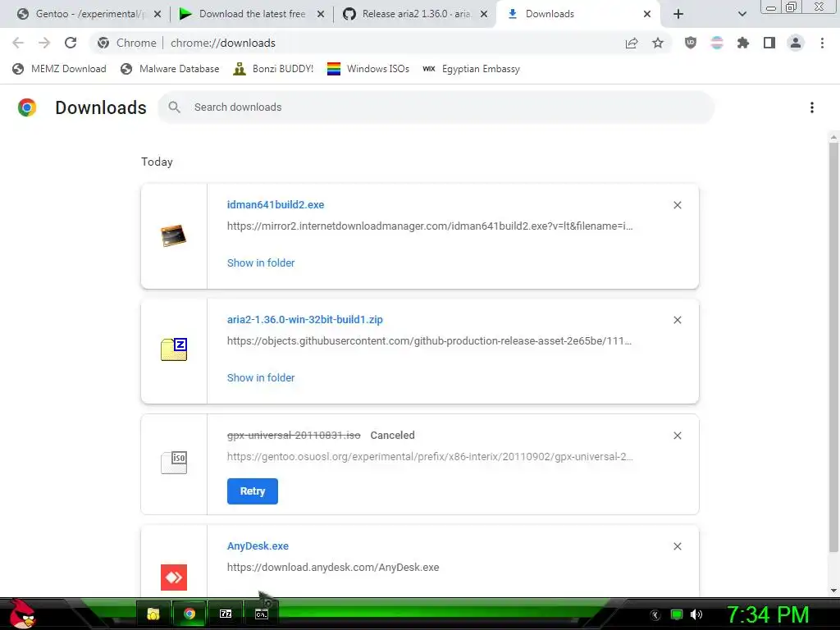Click the Chrome site info chip
The width and height of the screenshot is (840, 630).
pyautogui.click(x=127, y=43)
